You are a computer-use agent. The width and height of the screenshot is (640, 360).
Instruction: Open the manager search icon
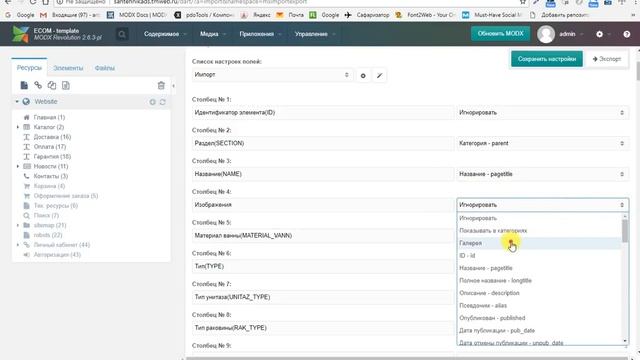click(x=122, y=34)
